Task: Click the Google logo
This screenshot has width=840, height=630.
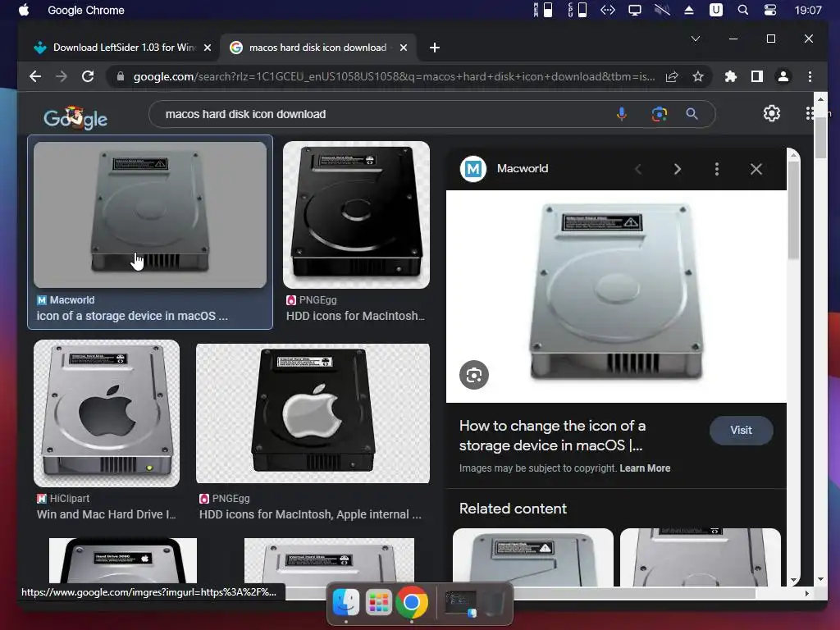Action: pyautogui.click(x=75, y=118)
